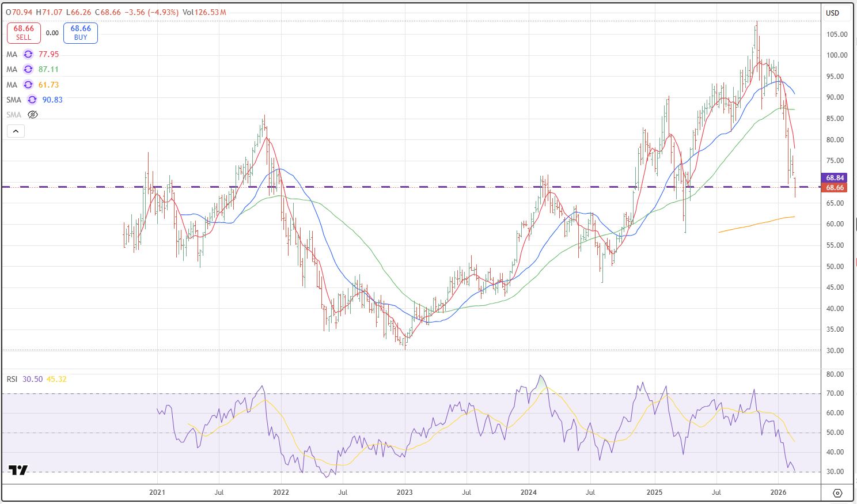Click the 105.00 level on the price scale
Image resolution: width=857 pixels, height=504 pixels.
click(836, 34)
